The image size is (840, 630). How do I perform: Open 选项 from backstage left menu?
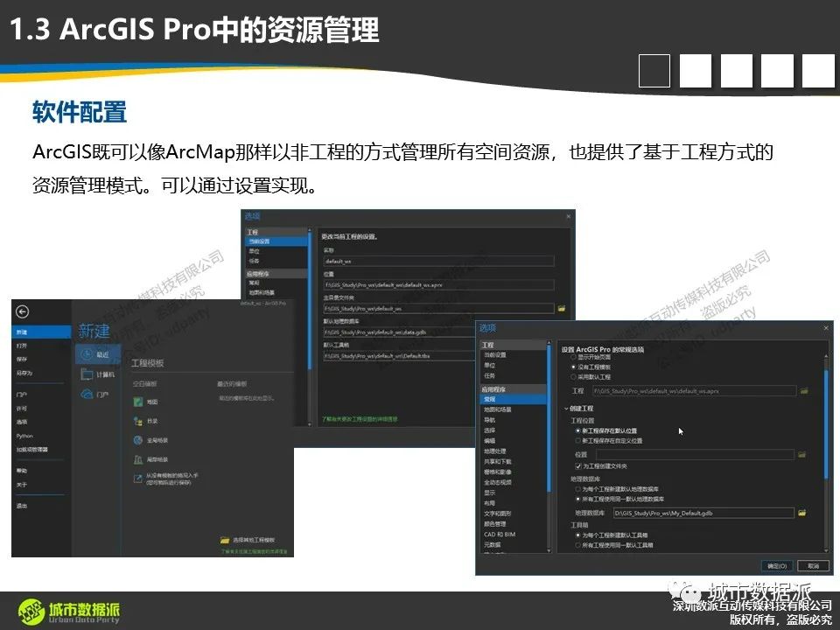(22, 422)
